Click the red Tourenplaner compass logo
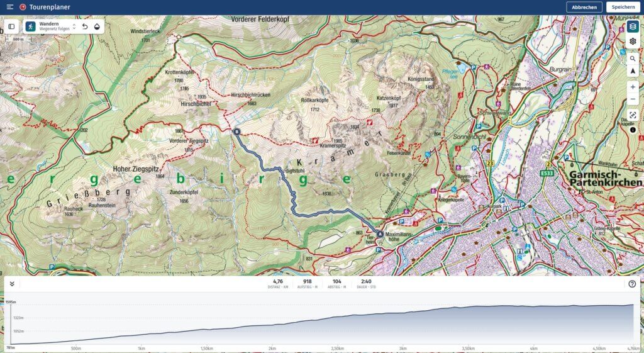The height and width of the screenshot is (353, 644). 23,7
